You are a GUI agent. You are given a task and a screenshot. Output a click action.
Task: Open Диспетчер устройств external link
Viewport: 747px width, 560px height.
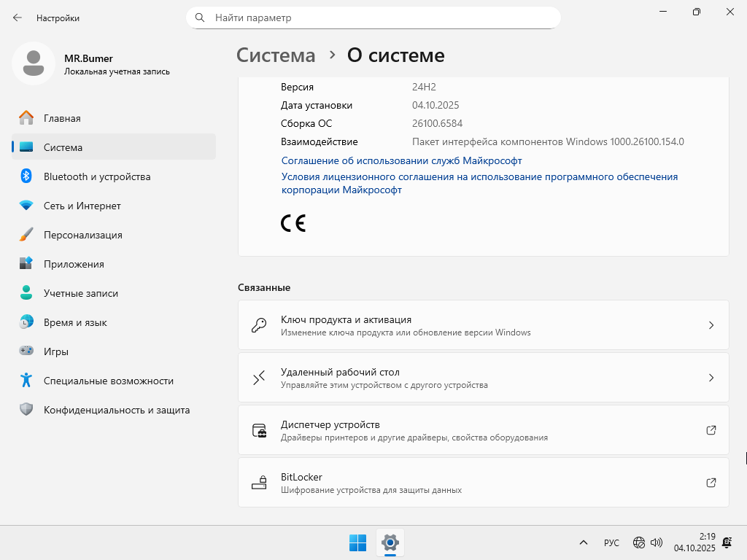click(x=483, y=430)
